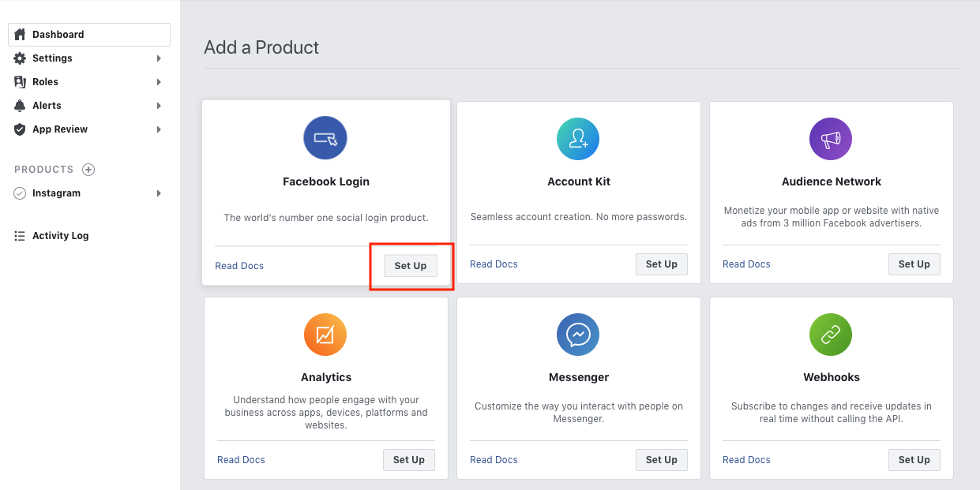Read Docs for Audience Network
The image size is (980, 490).
746,264
